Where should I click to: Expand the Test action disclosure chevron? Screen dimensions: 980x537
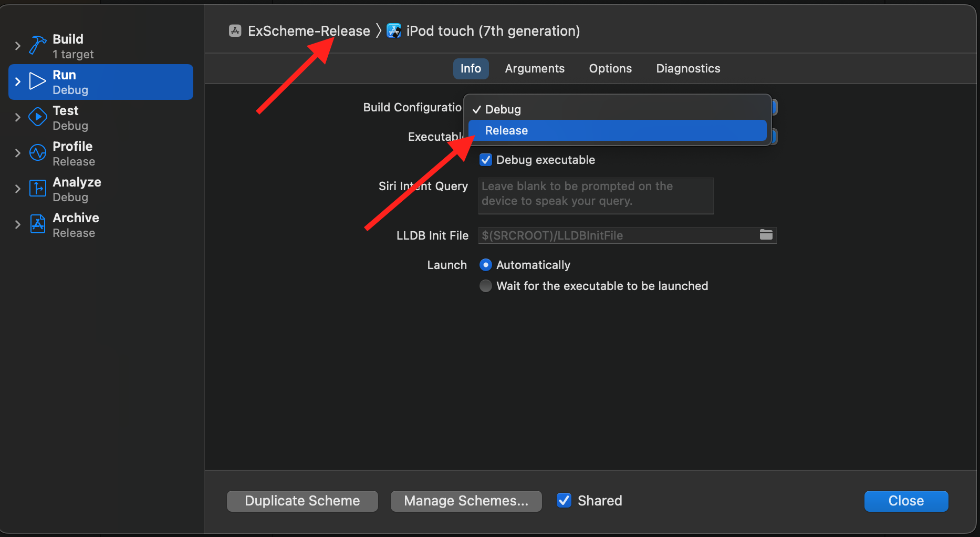(18, 117)
